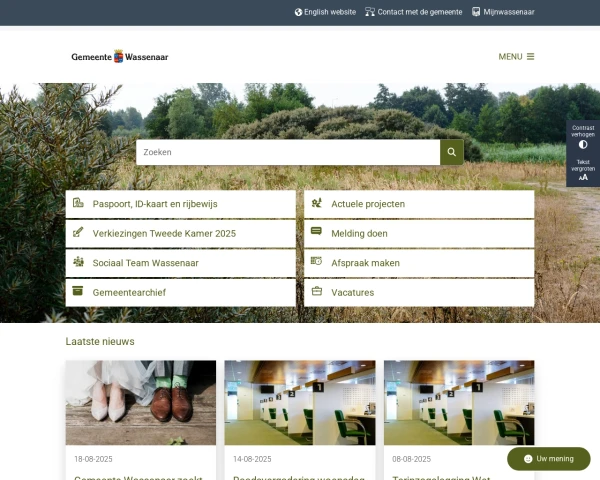The width and height of the screenshot is (600, 480).
Task: Open the Vacatures tile
Action: pos(419,292)
